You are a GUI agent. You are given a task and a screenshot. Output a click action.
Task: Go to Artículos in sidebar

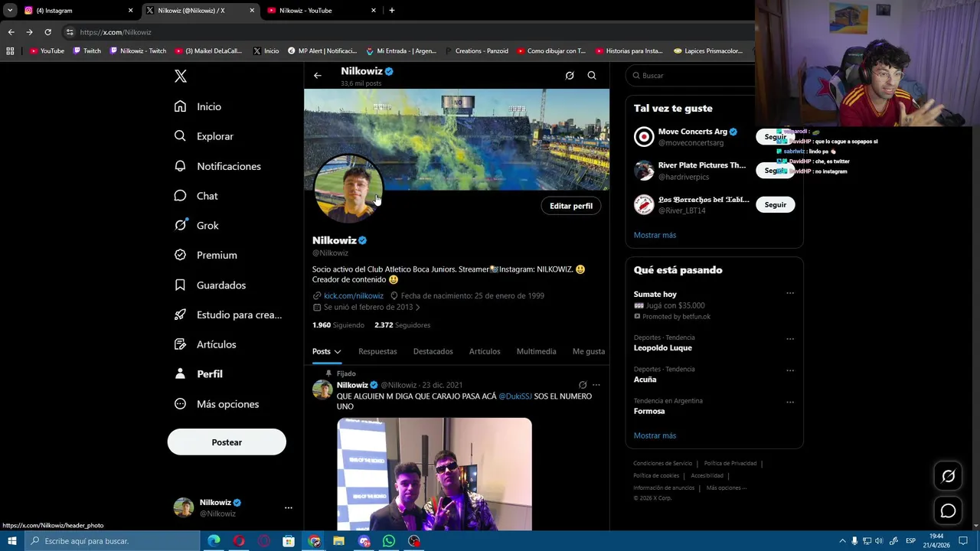205,344
